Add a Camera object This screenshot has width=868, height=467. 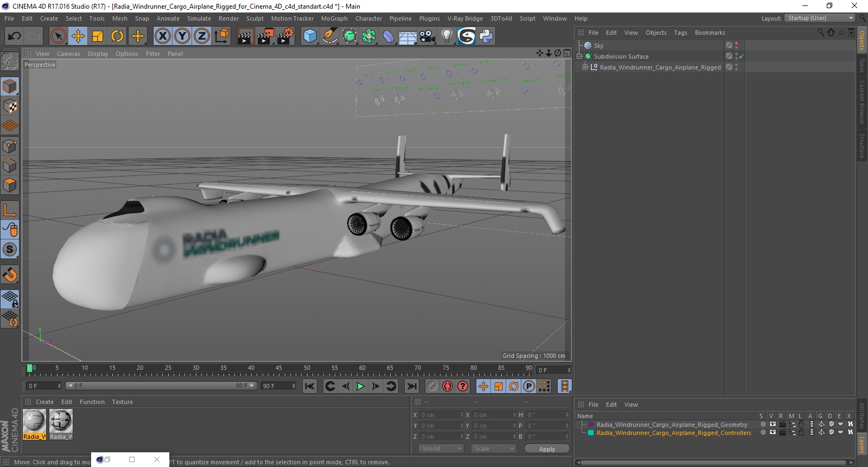427,36
